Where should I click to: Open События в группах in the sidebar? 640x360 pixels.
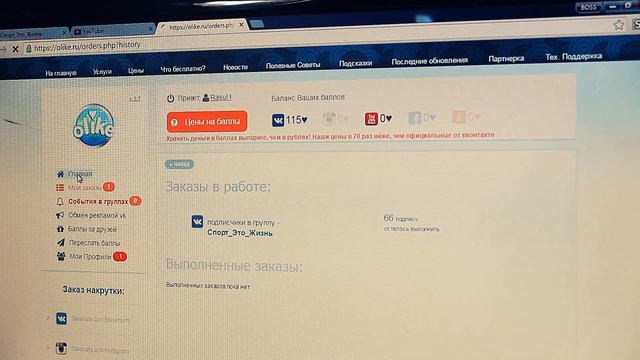(98, 202)
